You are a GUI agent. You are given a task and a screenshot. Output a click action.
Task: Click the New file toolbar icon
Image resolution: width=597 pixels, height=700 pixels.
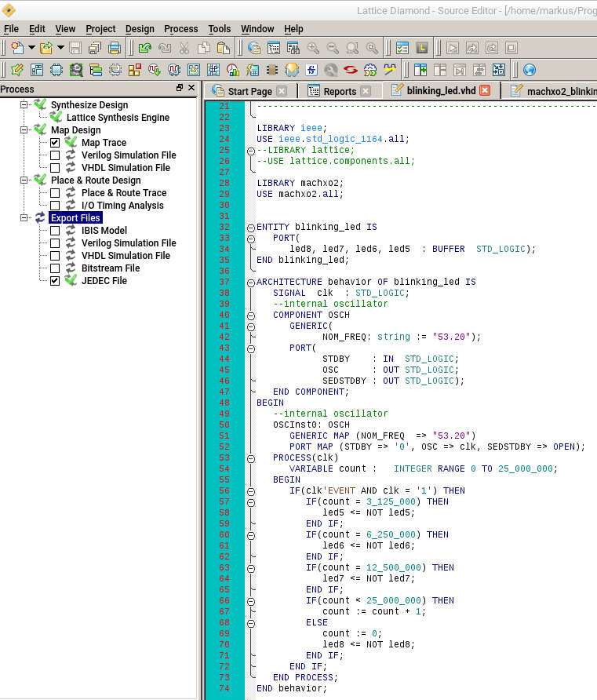[x=17, y=48]
